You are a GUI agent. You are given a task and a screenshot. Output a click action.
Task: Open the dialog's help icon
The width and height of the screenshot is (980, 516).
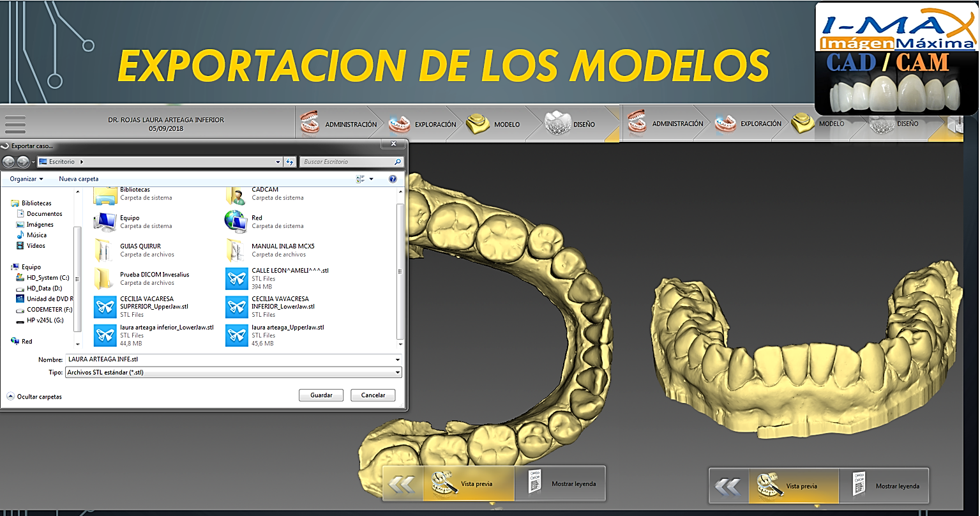pos(393,179)
